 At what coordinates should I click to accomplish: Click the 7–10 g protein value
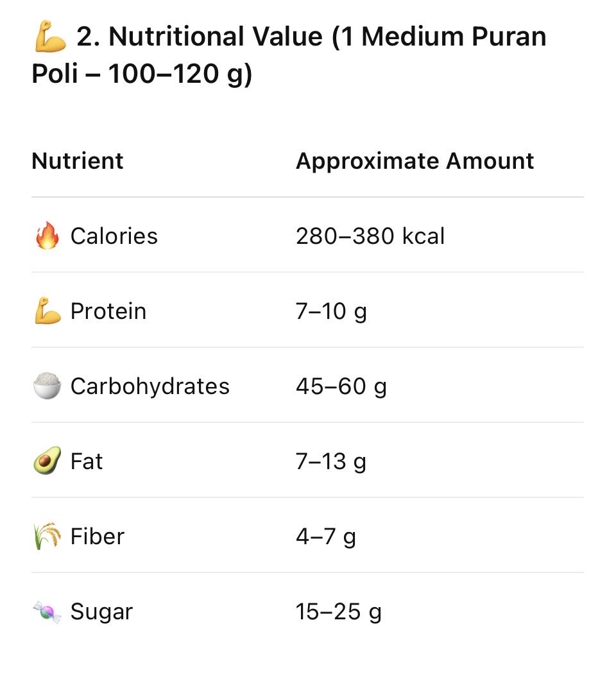[331, 312]
